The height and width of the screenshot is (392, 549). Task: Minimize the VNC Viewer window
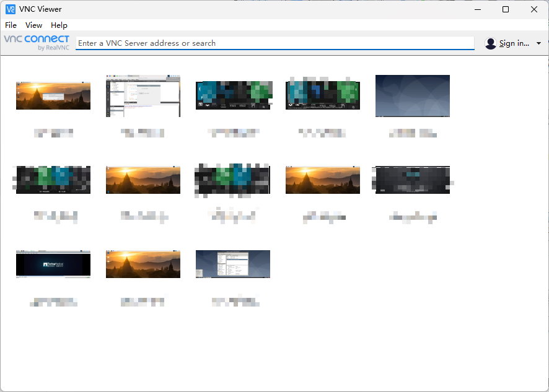point(478,9)
